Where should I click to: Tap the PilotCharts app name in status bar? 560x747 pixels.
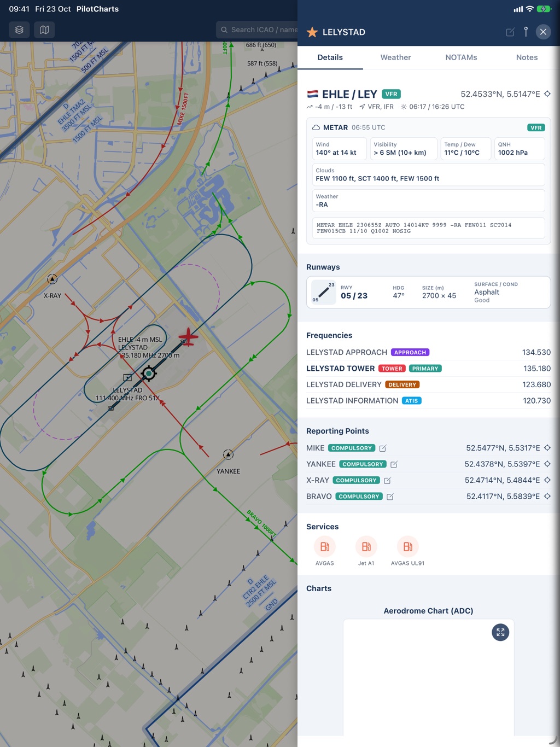click(x=97, y=9)
